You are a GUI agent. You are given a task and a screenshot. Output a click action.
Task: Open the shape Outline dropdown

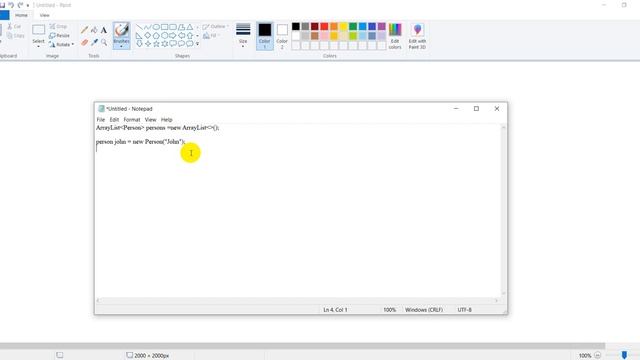click(x=216, y=27)
